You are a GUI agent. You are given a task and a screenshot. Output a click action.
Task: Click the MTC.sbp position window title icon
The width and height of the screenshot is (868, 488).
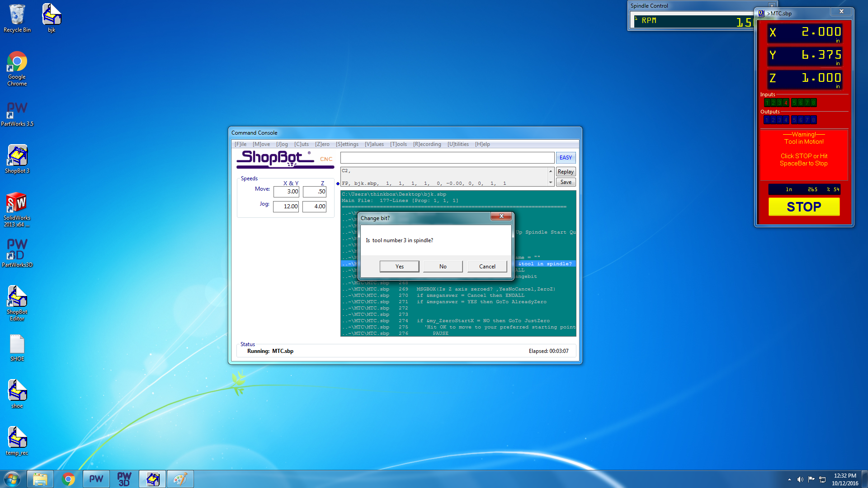(761, 14)
